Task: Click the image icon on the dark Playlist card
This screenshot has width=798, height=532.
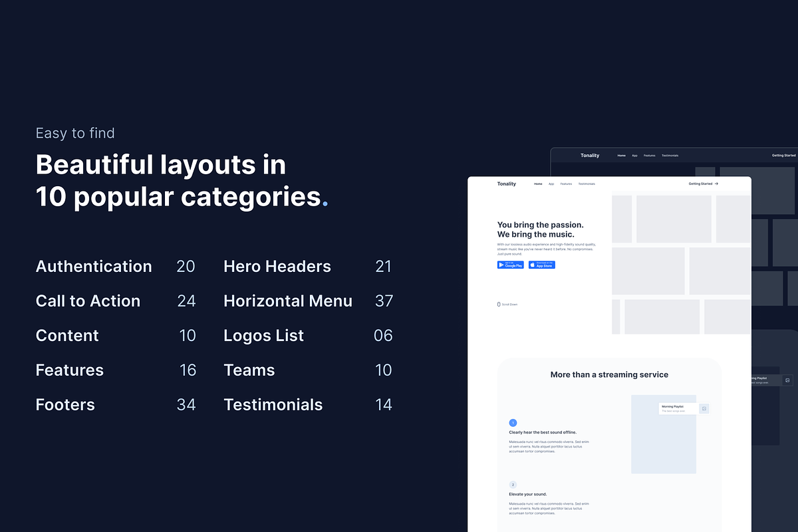Action: point(787,380)
